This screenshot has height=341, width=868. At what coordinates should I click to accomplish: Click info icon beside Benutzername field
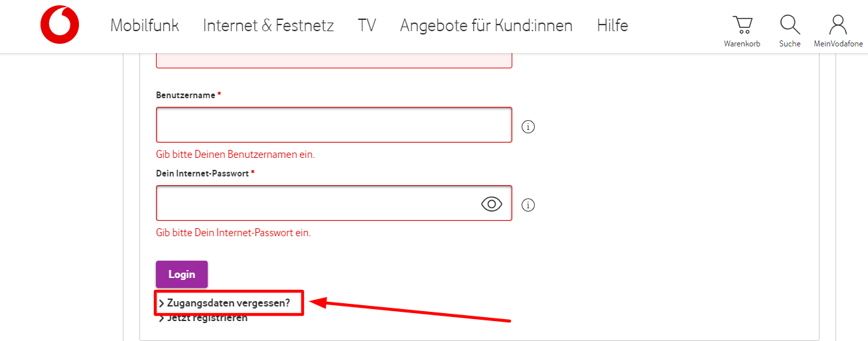click(x=528, y=126)
